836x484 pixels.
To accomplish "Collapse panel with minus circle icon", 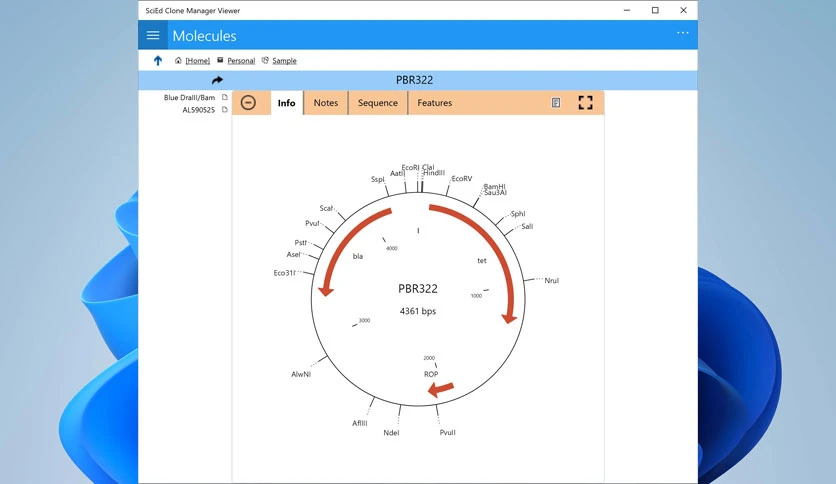I will click(x=248, y=102).
